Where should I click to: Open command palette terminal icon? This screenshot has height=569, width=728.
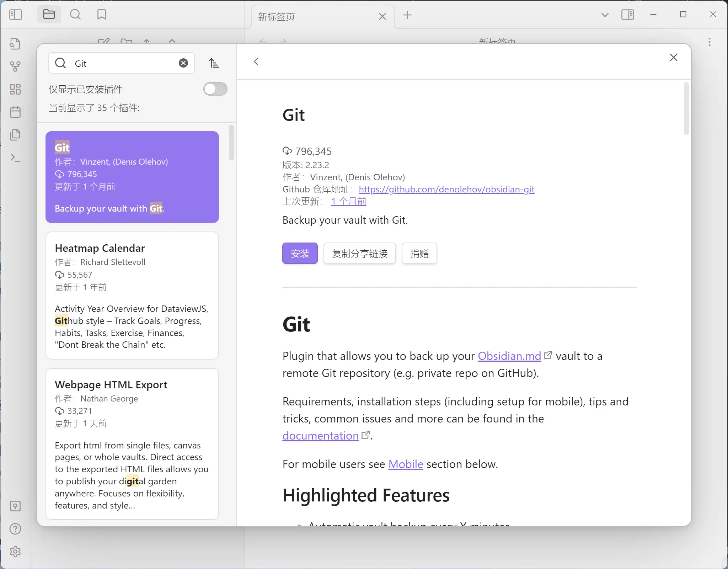tap(15, 158)
